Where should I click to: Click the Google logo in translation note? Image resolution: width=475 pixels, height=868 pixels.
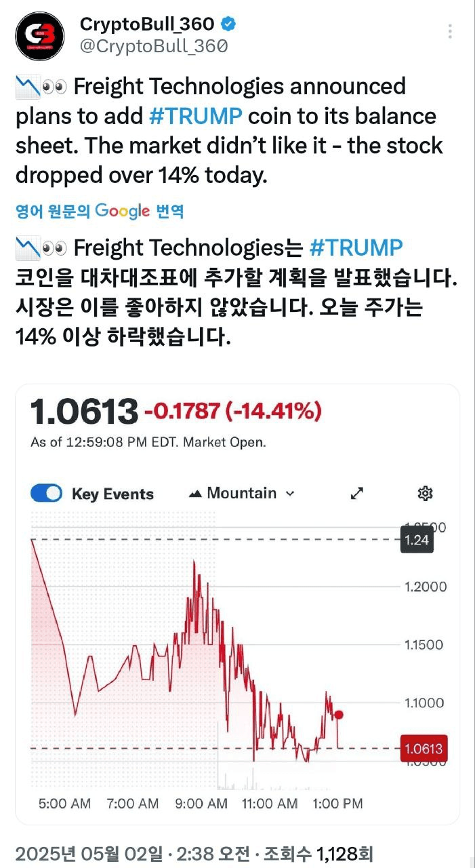coord(122,211)
